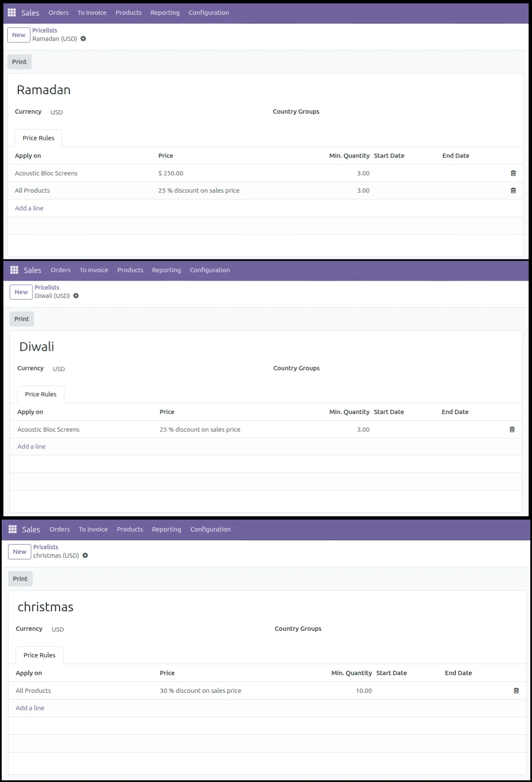532x782 pixels.
Task: Click 10.00 minimum quantity in christmas
Action: pyautogui.click(x=364, y=691)
